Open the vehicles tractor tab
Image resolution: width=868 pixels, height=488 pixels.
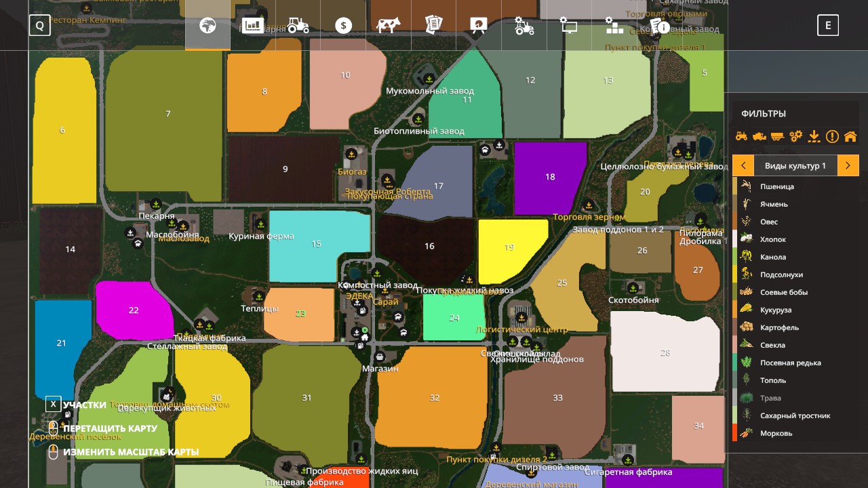[x=298, y=26]
